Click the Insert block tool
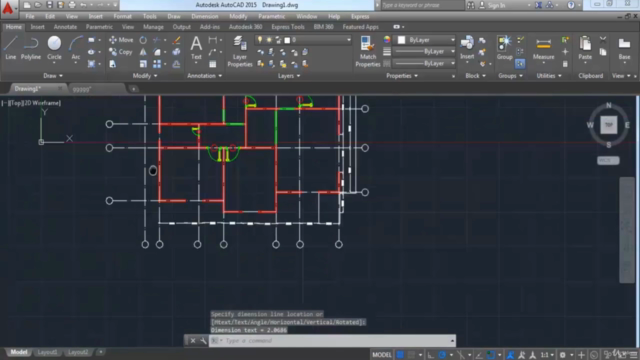Screen dimensions: 640x360 click(x=467, y=48)
